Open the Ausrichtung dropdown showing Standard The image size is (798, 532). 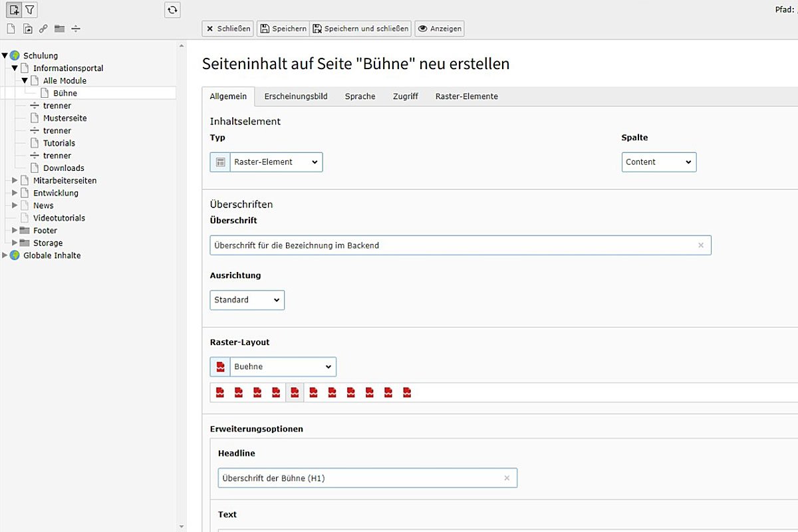click(x=247, y=300)
